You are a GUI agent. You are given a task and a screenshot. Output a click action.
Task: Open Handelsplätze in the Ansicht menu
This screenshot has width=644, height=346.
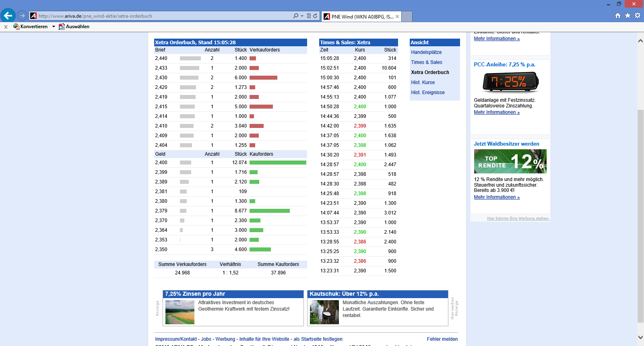(426, 52)
